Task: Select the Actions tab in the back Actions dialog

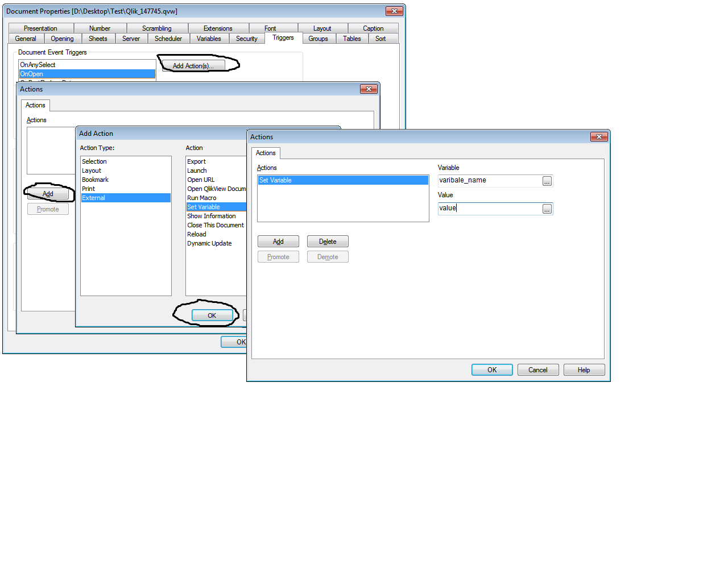Action: (35, 105)
